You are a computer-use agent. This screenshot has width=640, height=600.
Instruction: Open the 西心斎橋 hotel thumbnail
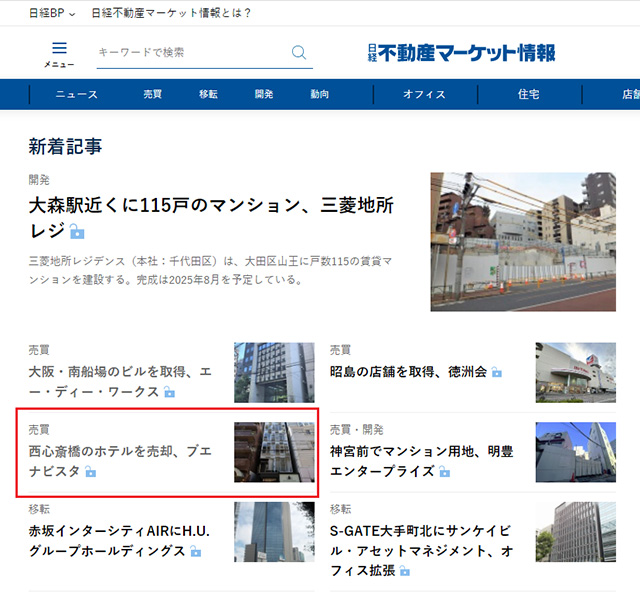click(x=274, y=452)
